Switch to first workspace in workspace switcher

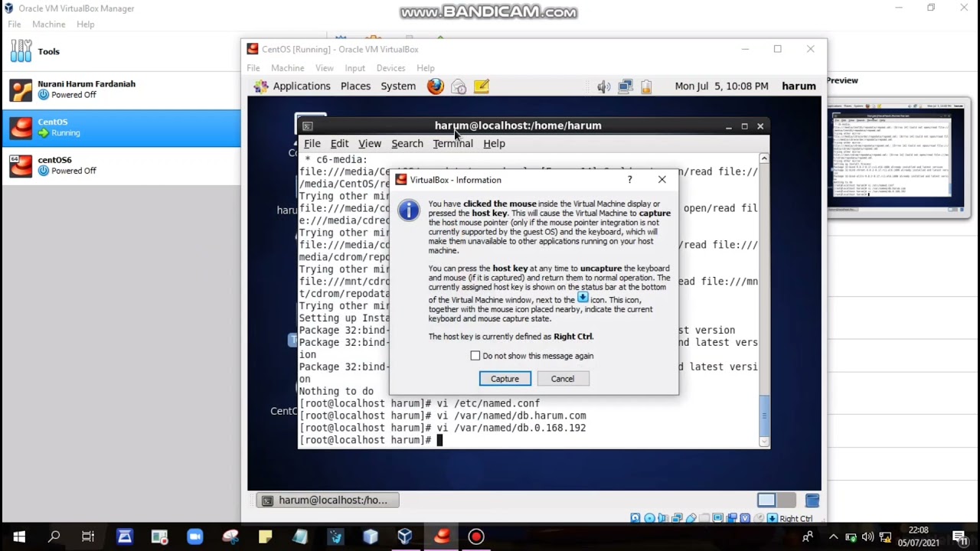(x=766, y=500)
